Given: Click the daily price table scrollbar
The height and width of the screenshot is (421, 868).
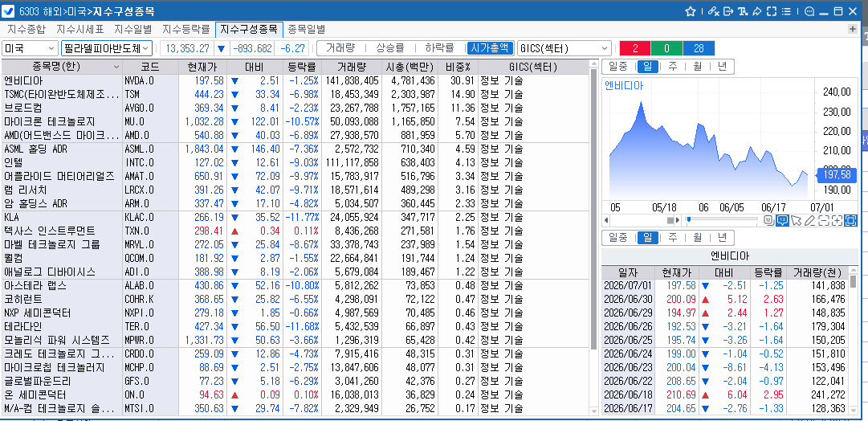Looking at the screenshot, I should click(854, 282).
